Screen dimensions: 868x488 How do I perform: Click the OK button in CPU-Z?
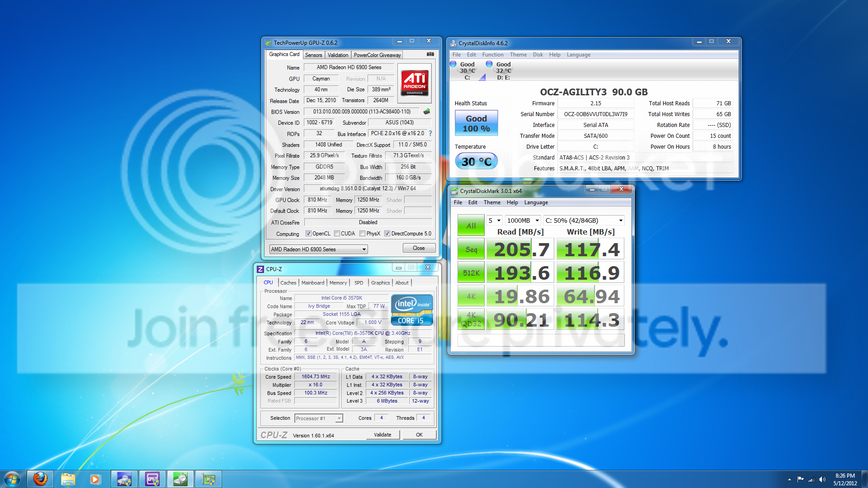click(x=419, y=435)
